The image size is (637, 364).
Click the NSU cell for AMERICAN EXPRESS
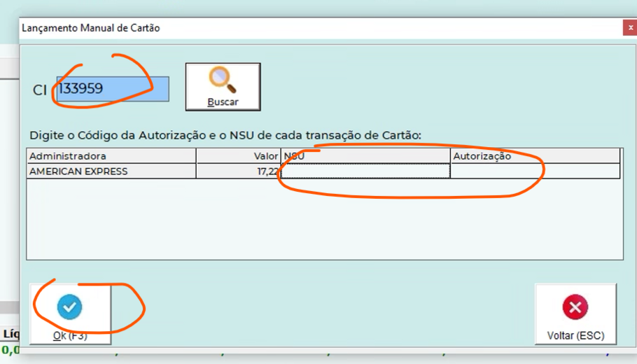coord(365,171)
